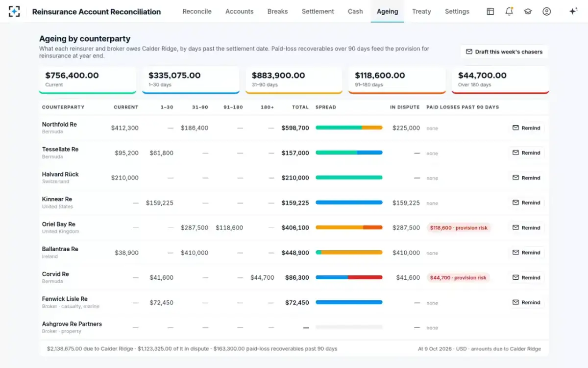
Task: Click the At 9 Oct 2026 footer note
Action: point(479,349)
